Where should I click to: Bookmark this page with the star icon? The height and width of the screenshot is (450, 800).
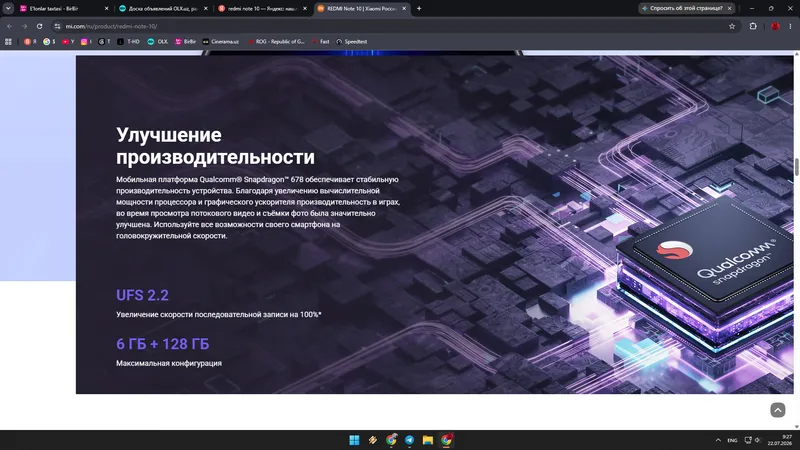(x=732, y=26)
